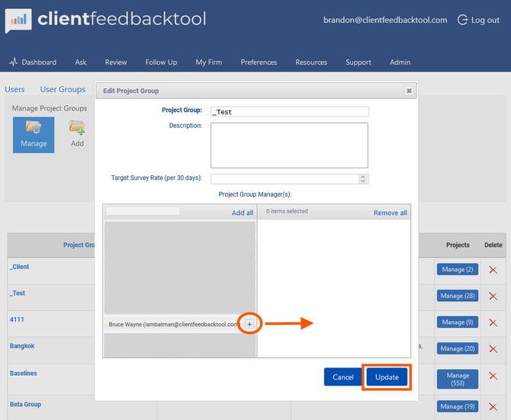Click the Add all link
This screenshot has height=420, width=511.
(x=243, y=213)
